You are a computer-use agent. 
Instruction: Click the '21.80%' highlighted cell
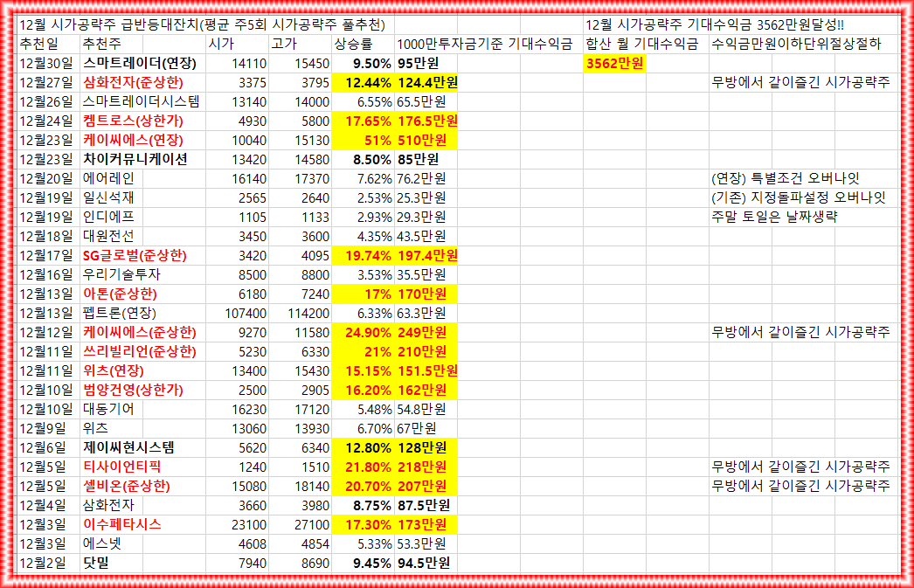364,467
